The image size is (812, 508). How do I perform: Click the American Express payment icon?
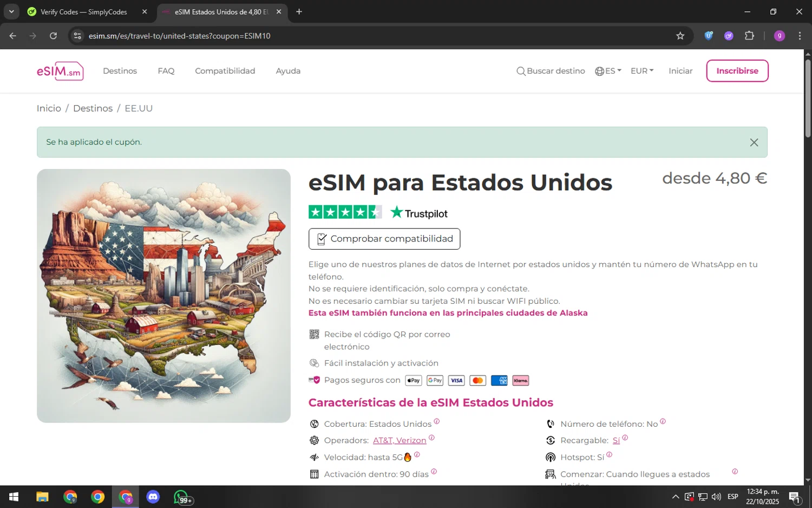499,380
